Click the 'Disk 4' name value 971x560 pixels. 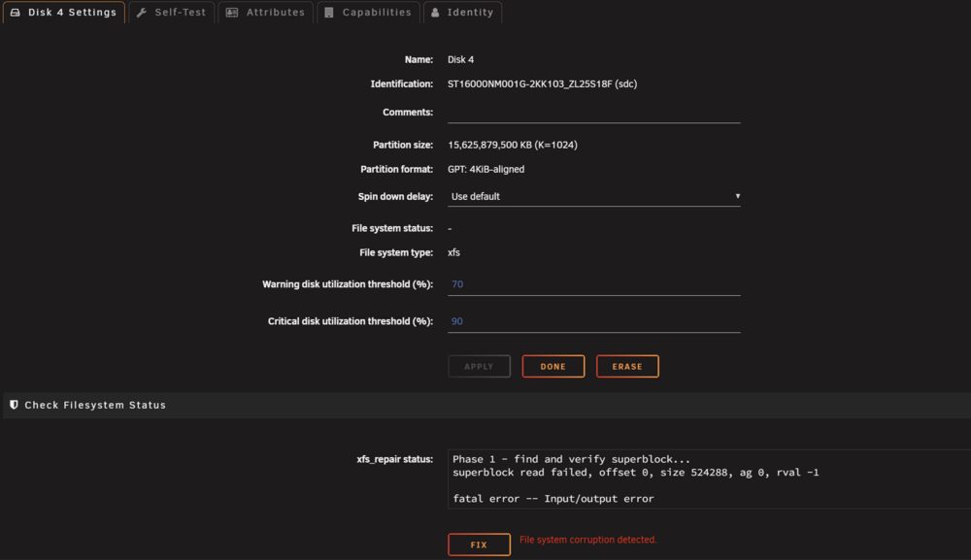[x=460, y=59]
